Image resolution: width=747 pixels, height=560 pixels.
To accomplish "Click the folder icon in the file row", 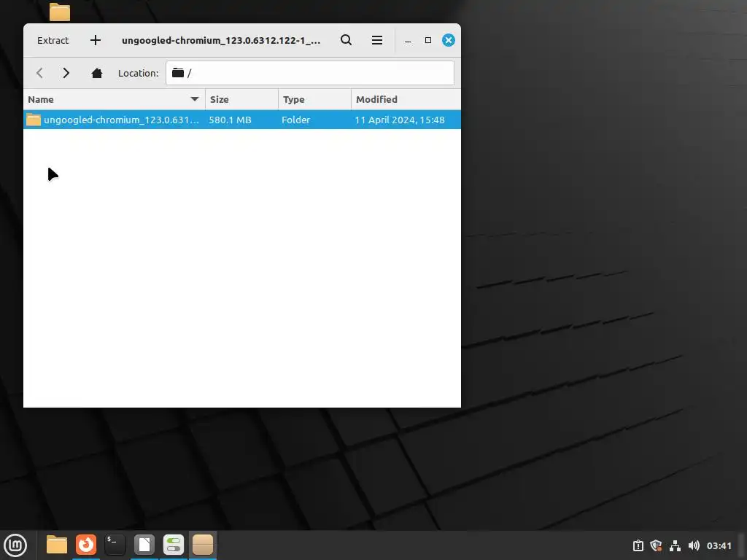I will pyautogui.click(x=34, y=120).
